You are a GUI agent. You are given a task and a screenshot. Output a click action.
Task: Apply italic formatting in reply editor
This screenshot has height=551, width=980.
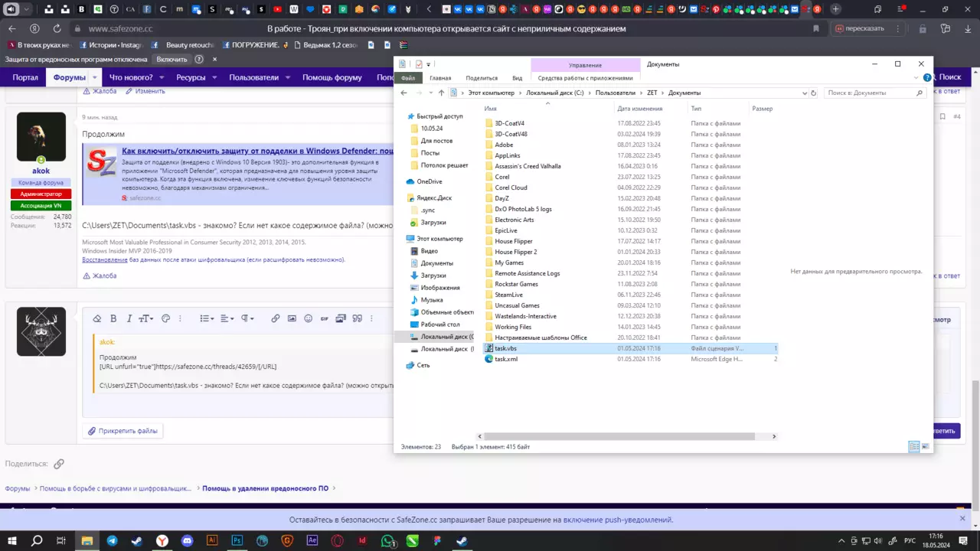click(129, 318)
